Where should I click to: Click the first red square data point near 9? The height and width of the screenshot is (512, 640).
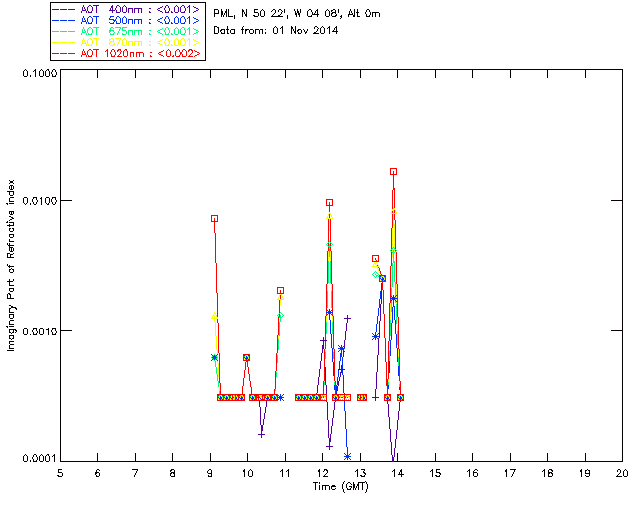(214, 218)
